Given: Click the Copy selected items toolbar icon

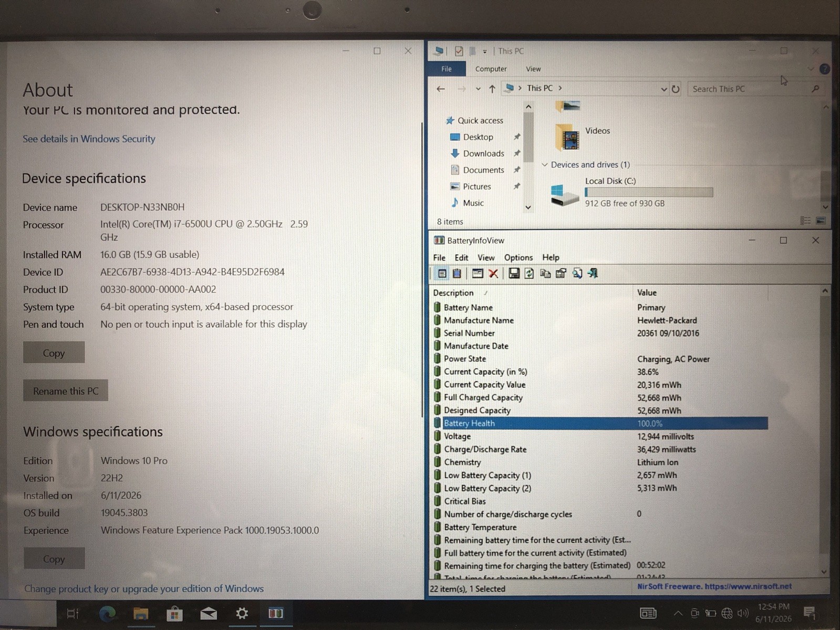Looking at the screenshot, I should click(545, 273).
